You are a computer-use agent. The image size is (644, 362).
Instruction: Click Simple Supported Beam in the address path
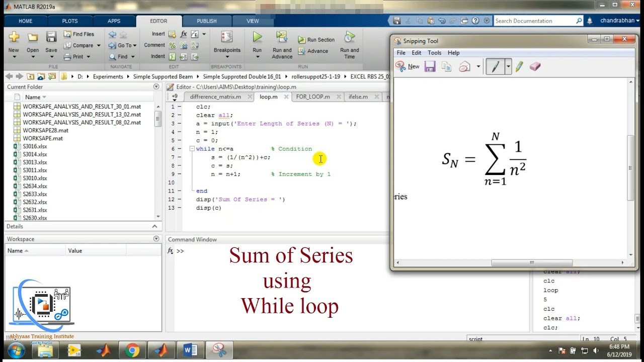(163, 76)
